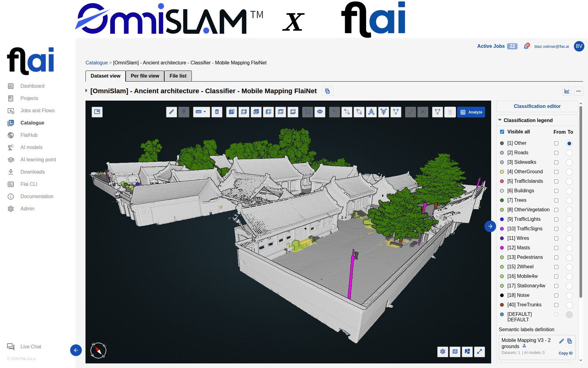
Task: Click the right panel vertical scrollbar
Action: point(581,202)
